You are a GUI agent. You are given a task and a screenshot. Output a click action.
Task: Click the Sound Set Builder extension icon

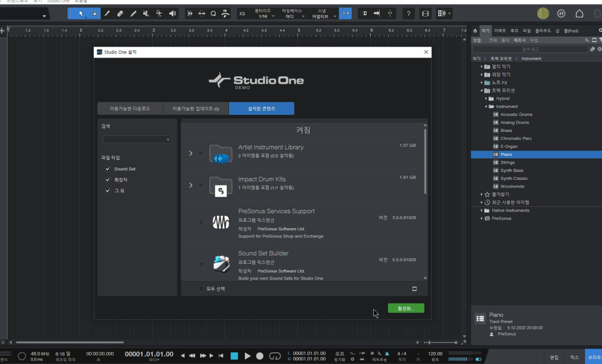221,264
